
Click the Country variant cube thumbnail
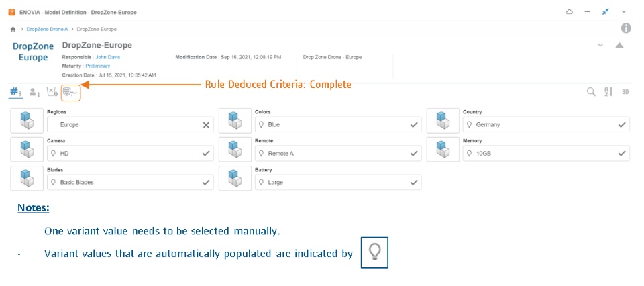pos(443,121)
